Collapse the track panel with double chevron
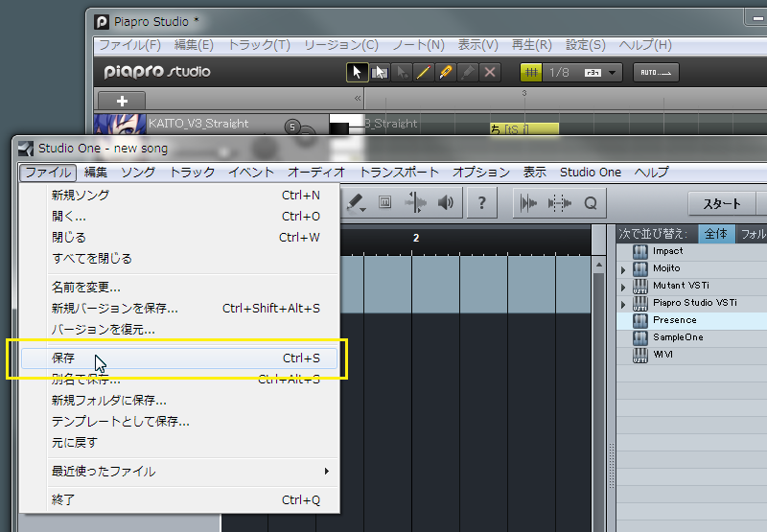 coord(358,99)
